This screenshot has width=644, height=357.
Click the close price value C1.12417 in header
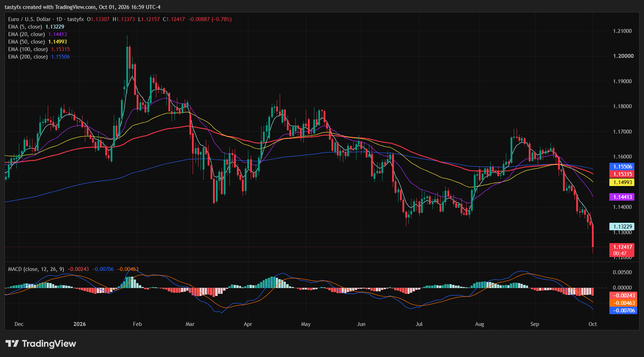click(x=174, y=19)
